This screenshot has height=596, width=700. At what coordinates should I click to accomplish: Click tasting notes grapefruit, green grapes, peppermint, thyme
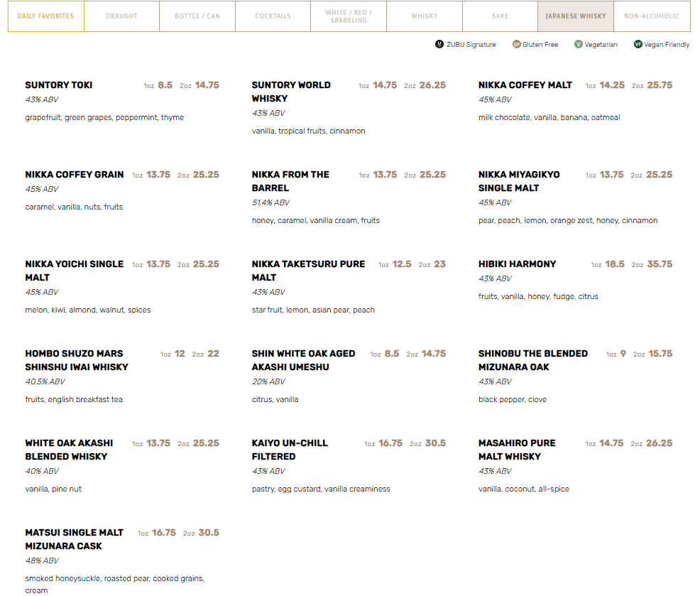click(104, 117)
